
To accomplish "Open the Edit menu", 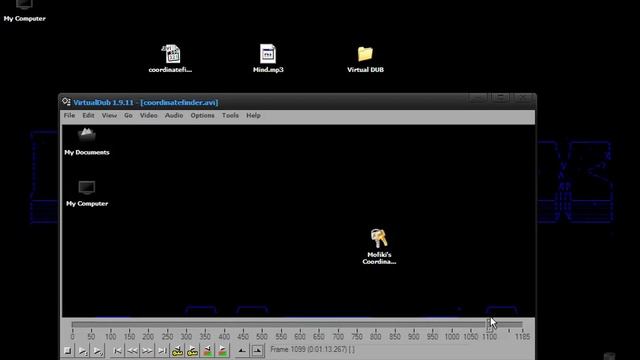I will (88, 116).
